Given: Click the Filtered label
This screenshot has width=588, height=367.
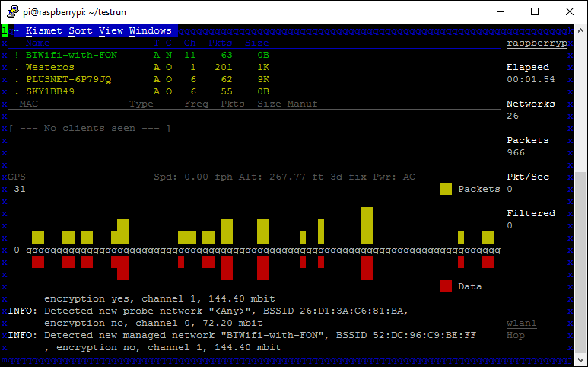Looking at the screenshot, I should tap(531, 213).
